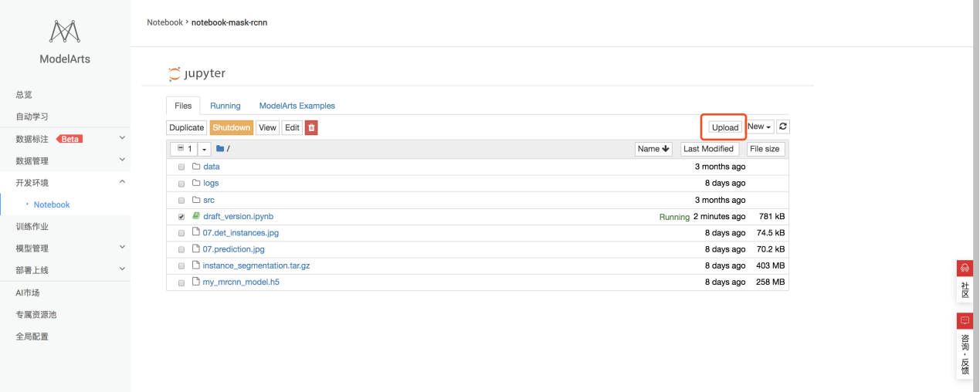Open the New dropdown menu

tap(760, 127)
